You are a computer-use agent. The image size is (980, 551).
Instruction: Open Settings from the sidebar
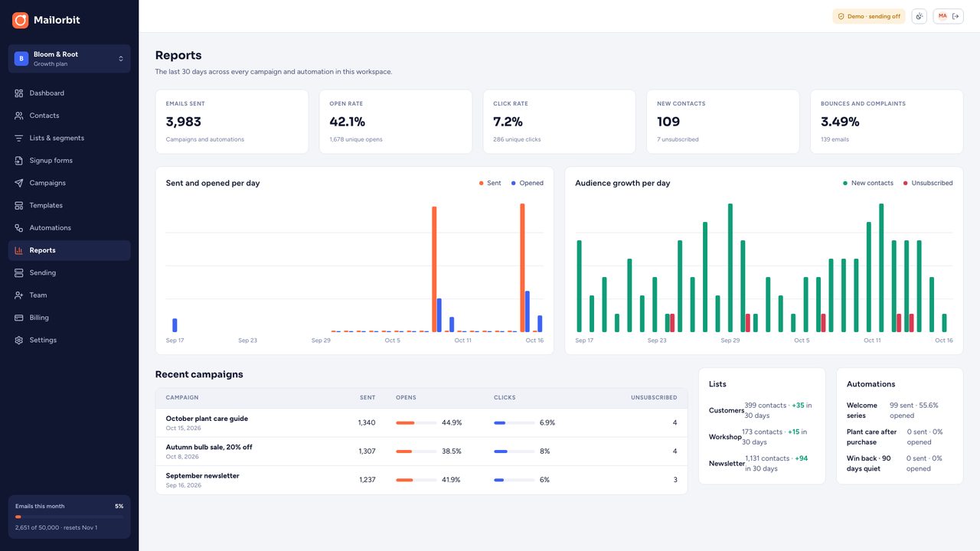[x=70, y=340]
